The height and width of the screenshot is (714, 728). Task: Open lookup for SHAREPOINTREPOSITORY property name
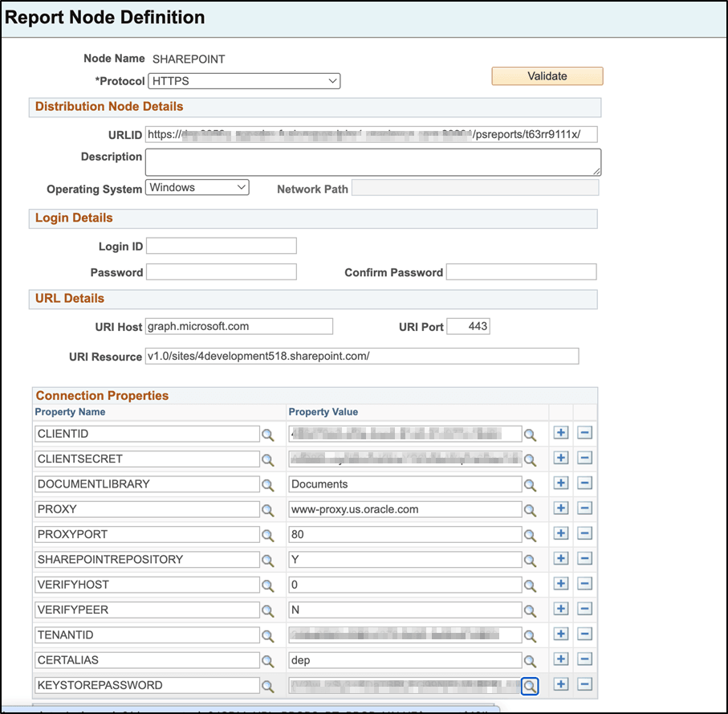[268, 561]
